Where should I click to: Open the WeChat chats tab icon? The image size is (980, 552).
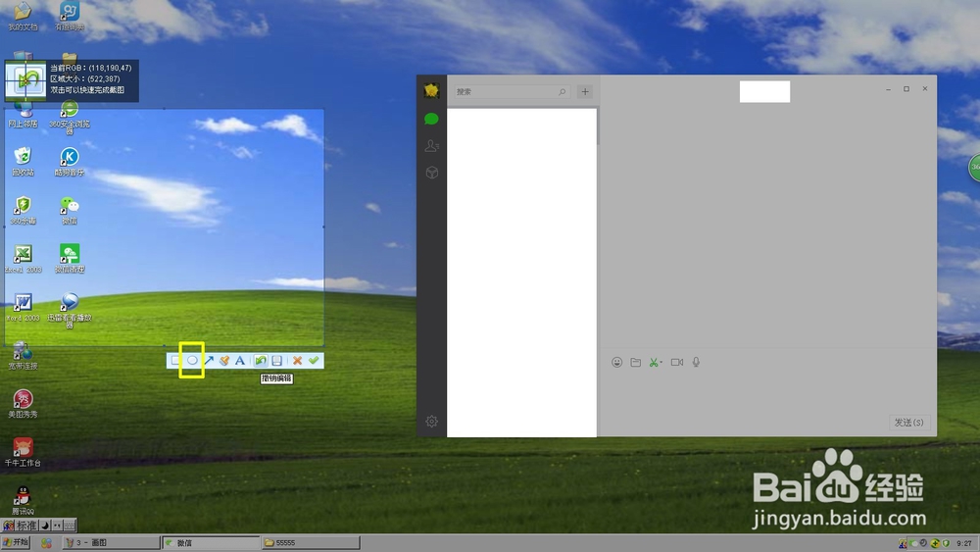coord(431,119)
